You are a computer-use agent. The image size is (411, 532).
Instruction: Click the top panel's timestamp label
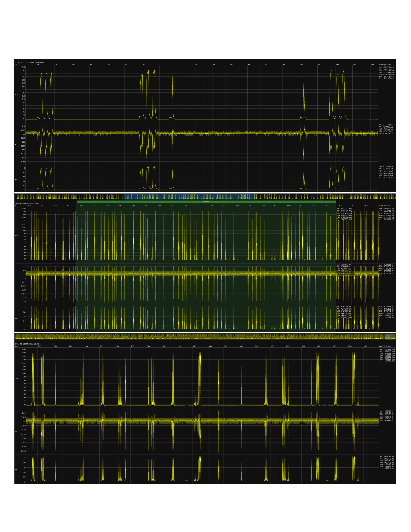tap(30, 62)
